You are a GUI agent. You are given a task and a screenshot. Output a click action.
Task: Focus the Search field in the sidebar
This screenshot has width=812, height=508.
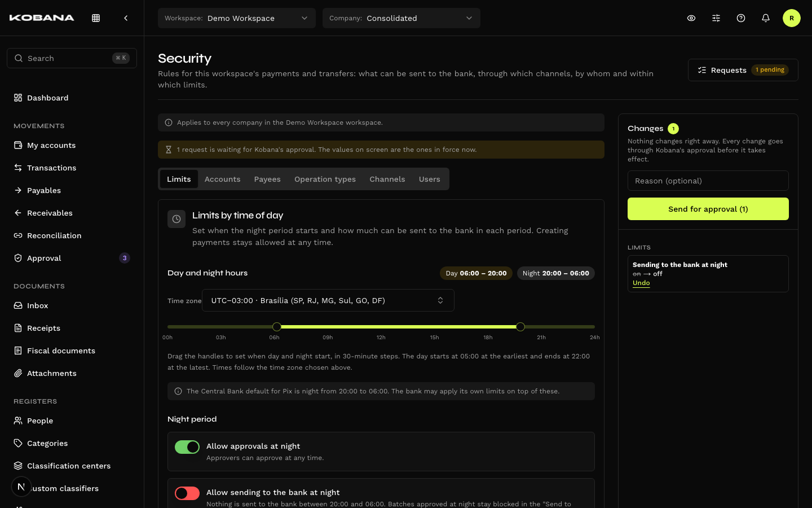click(72, 58)
